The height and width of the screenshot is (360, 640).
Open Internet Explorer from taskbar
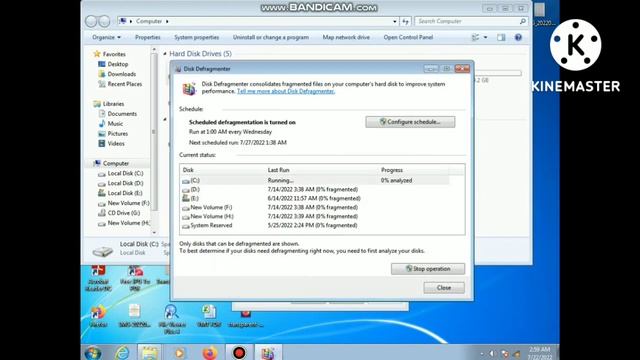(x=122, y=353)
